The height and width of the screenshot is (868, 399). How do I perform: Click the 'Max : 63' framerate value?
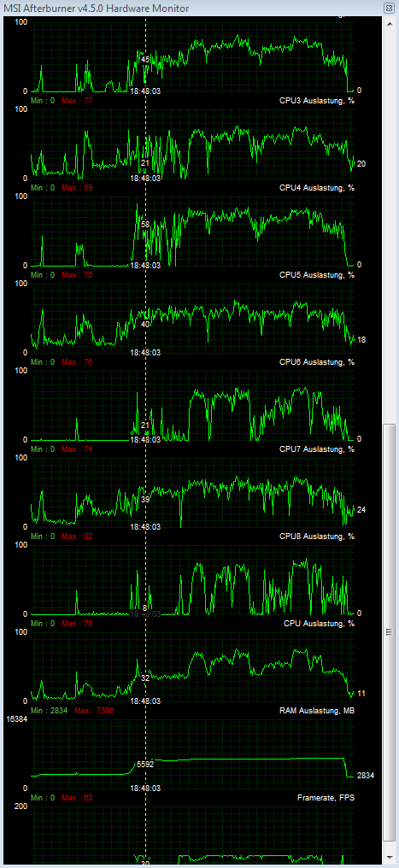click(77, 798)
